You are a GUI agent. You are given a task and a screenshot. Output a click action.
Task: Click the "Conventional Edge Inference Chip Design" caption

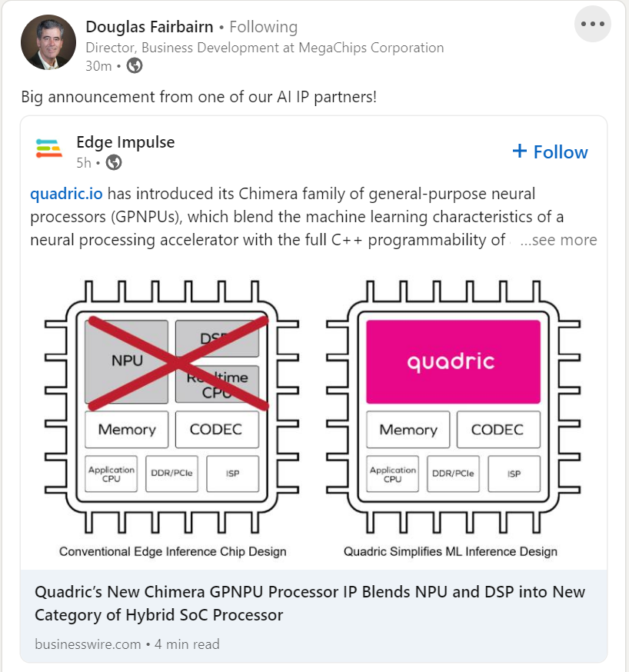172,551
